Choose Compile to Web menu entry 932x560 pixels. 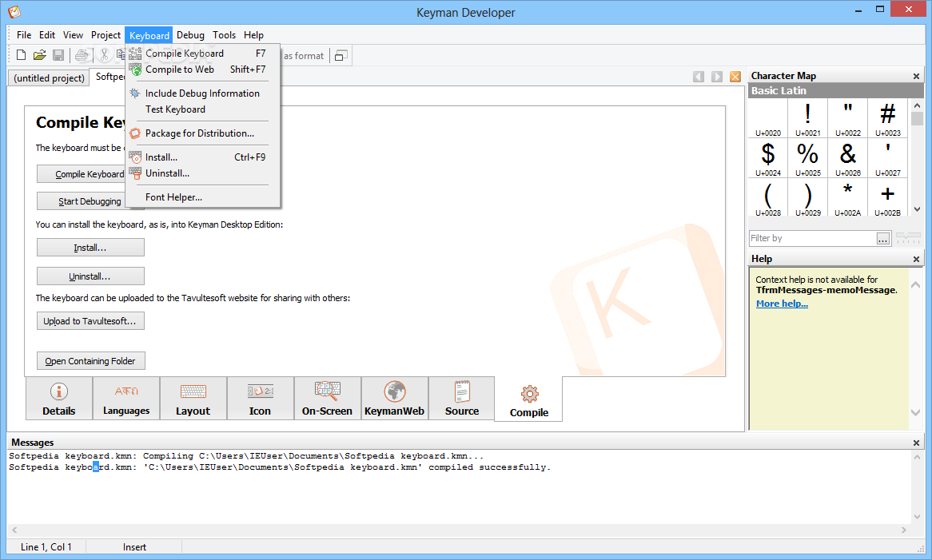203,70
